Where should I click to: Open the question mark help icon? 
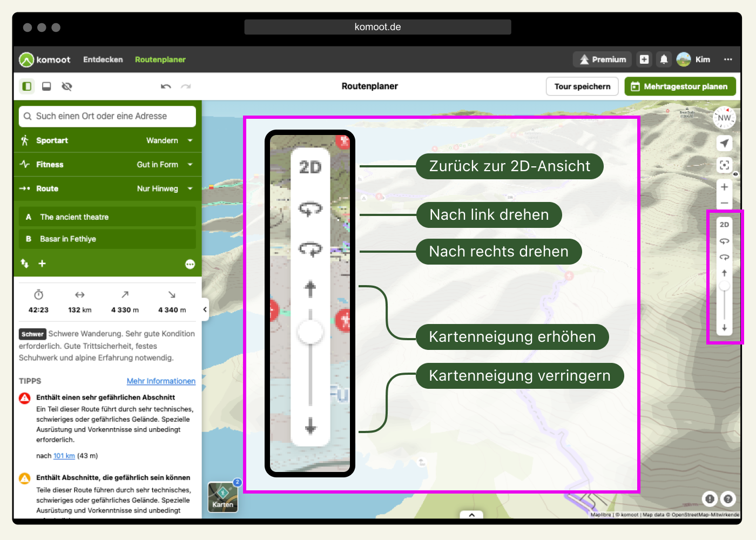coord(728,499)
